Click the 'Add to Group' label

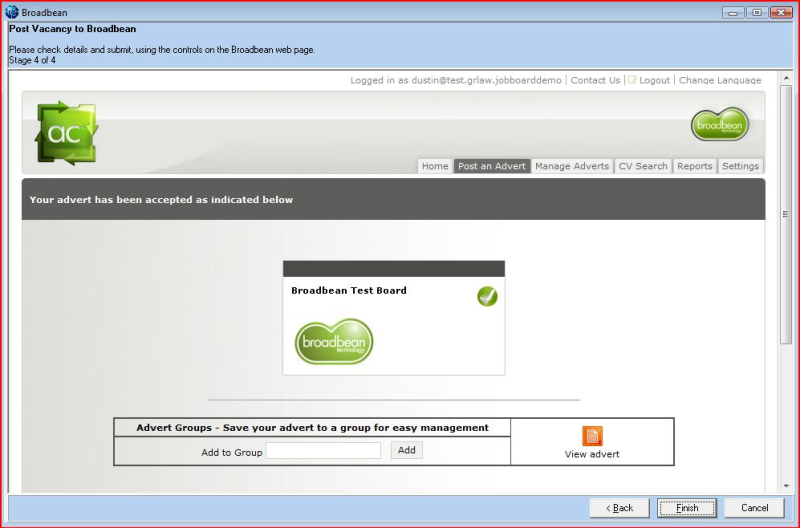click(232, 452)
